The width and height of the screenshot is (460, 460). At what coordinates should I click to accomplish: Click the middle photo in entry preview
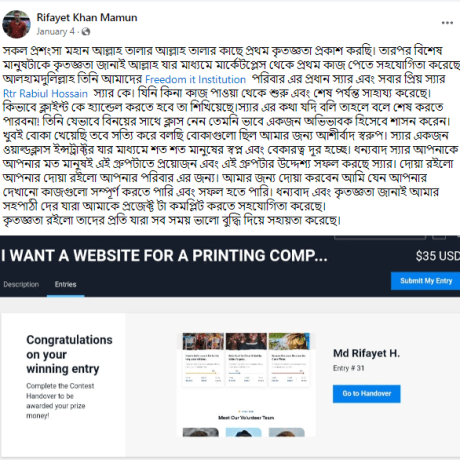(246, 341)
